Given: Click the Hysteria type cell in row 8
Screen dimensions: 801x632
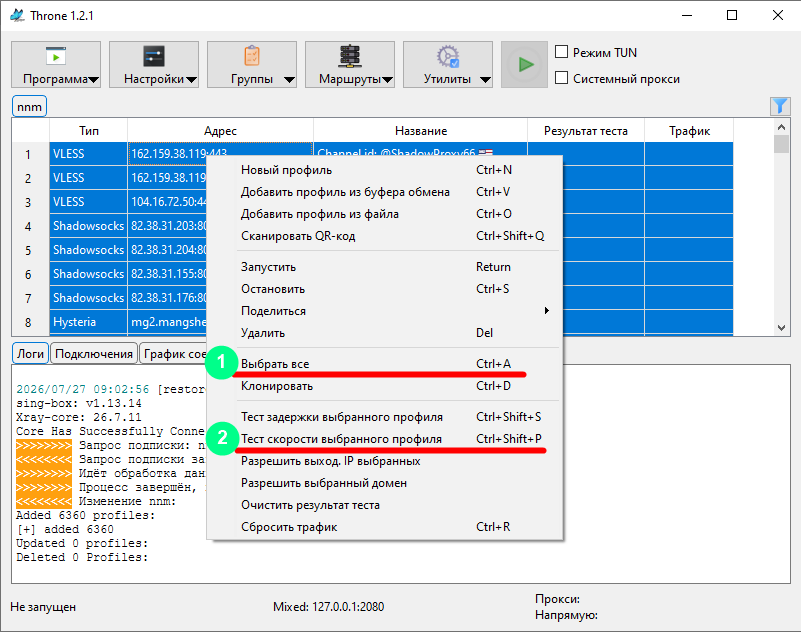Looking at the screenshot, I should pyautogui.click(x=88, y=322).
